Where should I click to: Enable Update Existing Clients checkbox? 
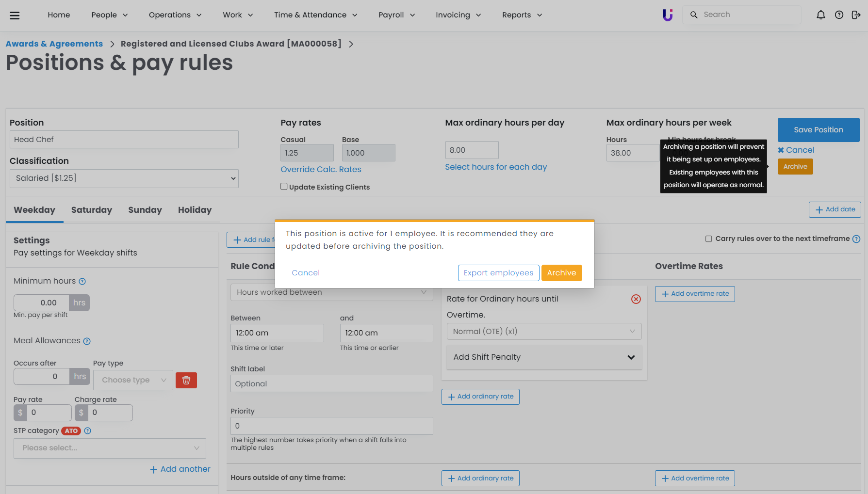point(284,187)
